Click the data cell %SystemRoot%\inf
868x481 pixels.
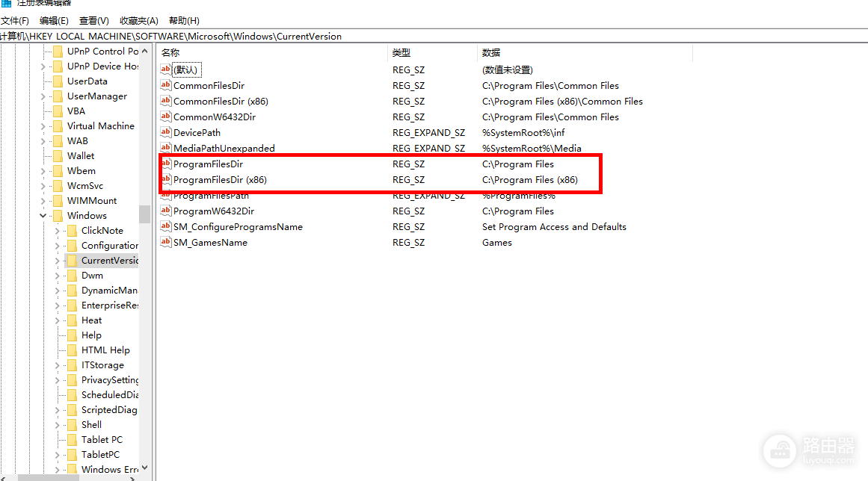coord(523,133)
